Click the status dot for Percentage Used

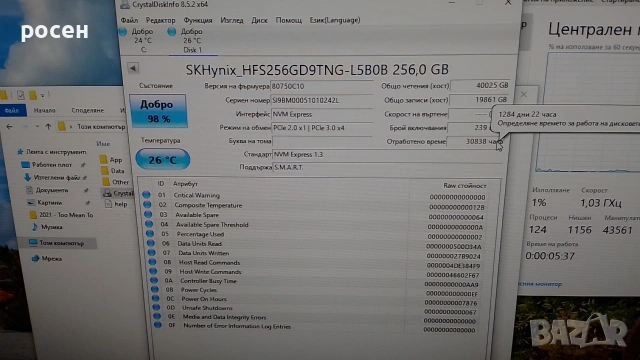point(150,233)
